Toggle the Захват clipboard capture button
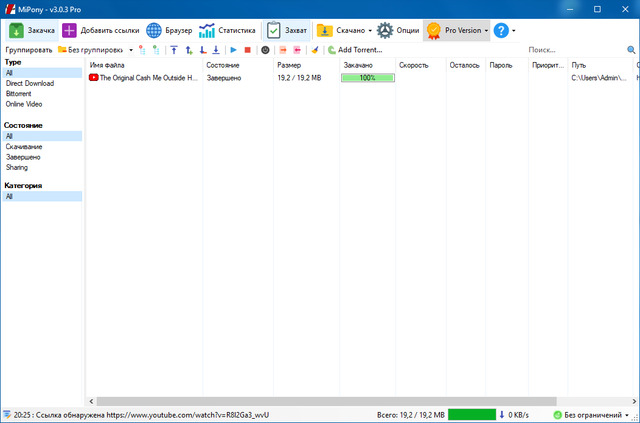This screenshot has width=640, height=423. pyautogui.click(x=287, y=30)
